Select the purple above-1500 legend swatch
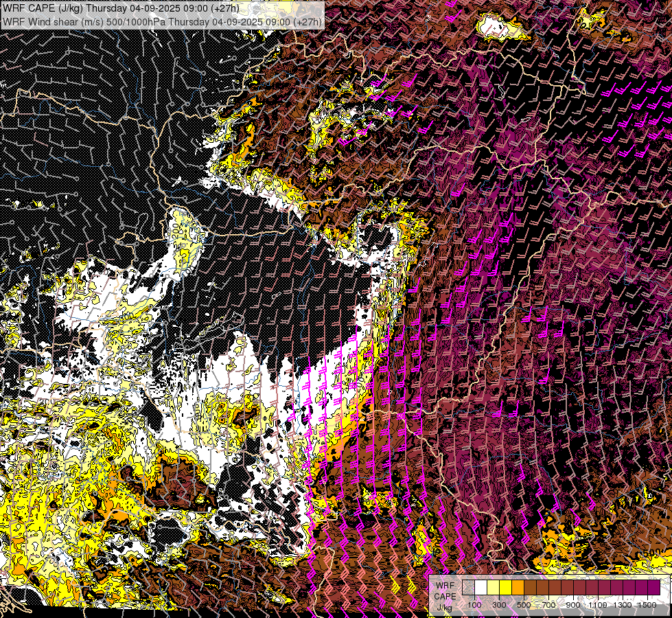Viewport: 672px width, 618px height. [654, 588]
